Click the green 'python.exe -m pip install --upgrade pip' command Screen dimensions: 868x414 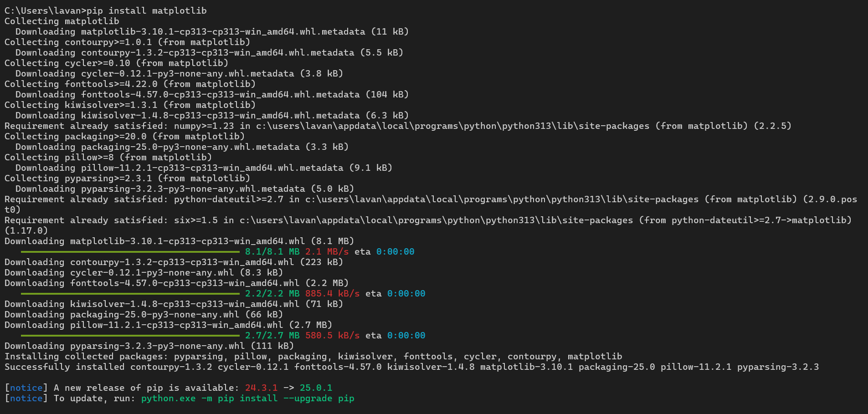tap(247, 399)
